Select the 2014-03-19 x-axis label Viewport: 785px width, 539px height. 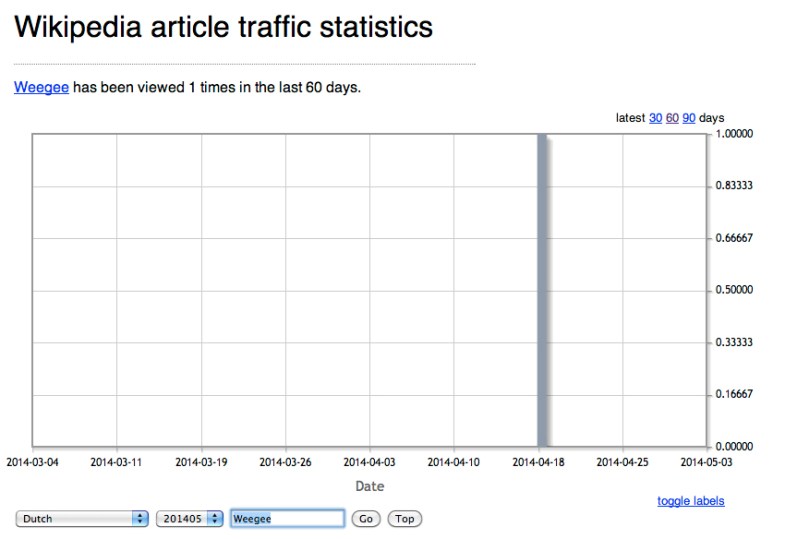(x=202, y=462)
